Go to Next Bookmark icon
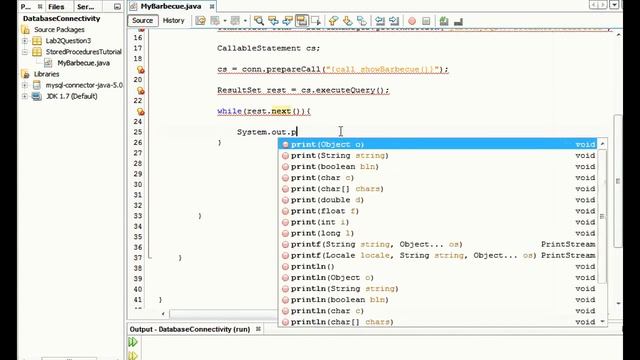Viewport: 640px width, 360px height. coord(347,21)
